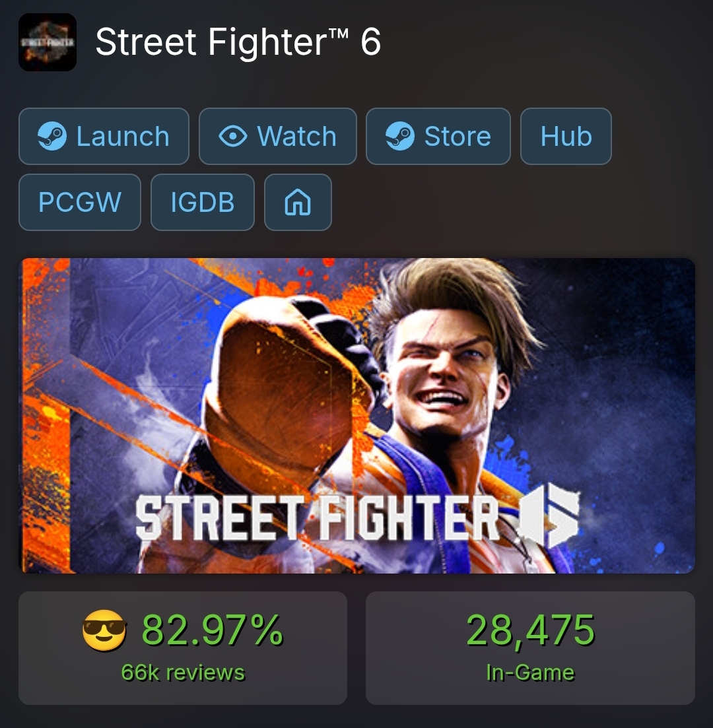This screenshot has width=713, height=728.
Task: Click the In-Game label
Action: pyautogui.click(x=530, y=673)
